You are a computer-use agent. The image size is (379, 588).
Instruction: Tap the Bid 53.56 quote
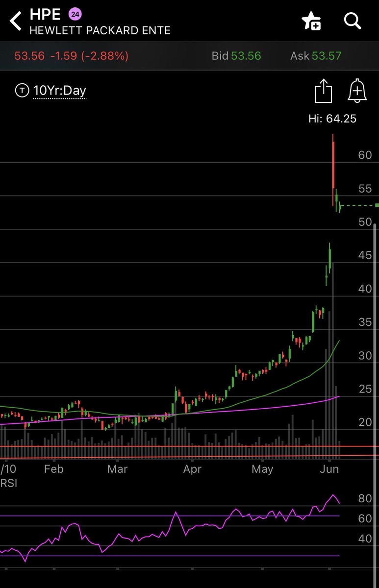point(236,56)
